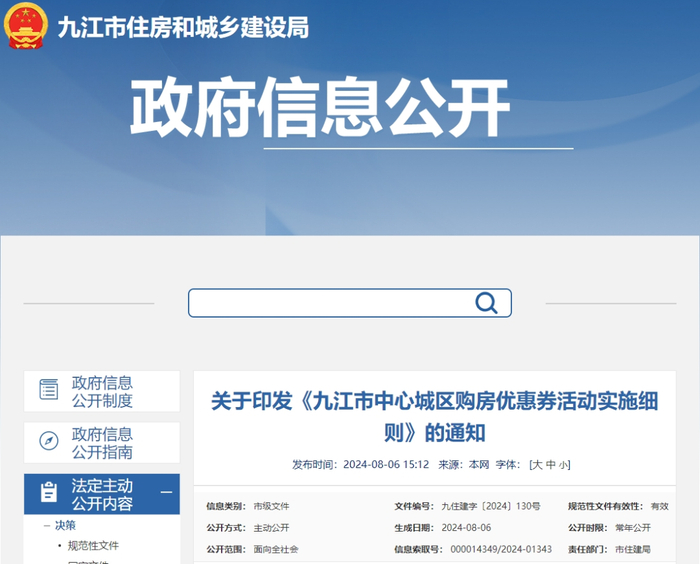Screen dimensions: 700x564
Task: Click the 责任部门 label
Action: tap(588, 549)
